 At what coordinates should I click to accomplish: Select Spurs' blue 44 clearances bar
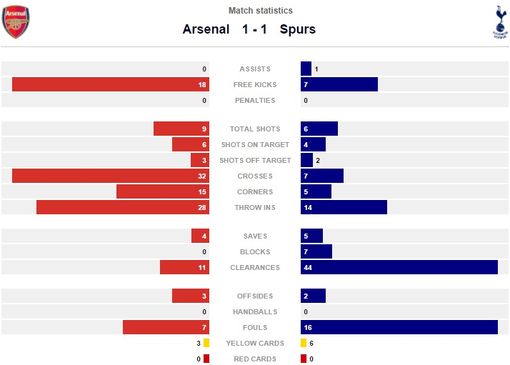[x=399, y=267]
